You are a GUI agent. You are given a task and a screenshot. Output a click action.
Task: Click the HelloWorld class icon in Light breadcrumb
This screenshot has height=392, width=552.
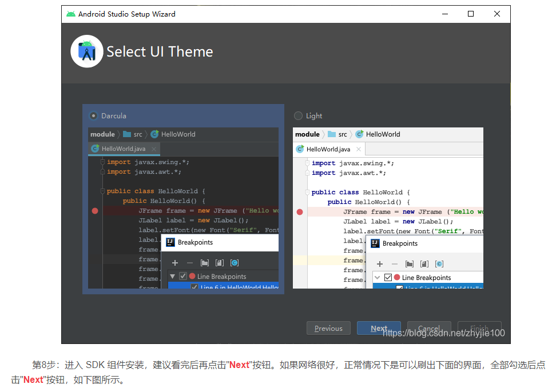click(359, 134)
